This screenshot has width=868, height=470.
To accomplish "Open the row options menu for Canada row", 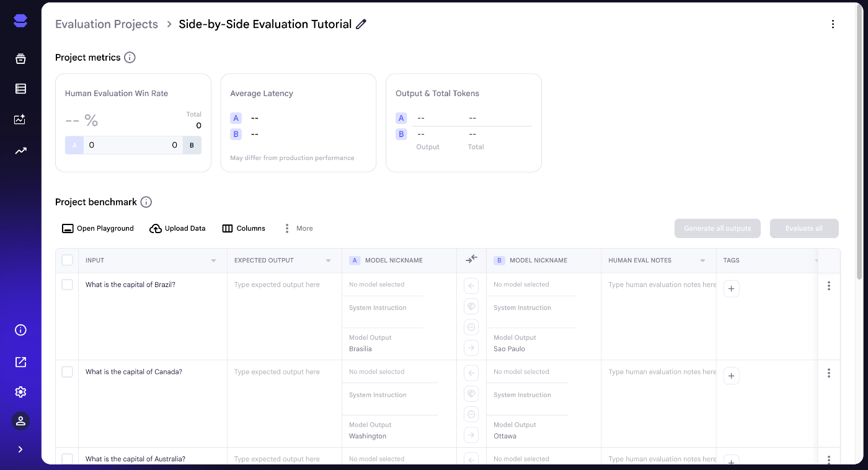I will click(828, 373).
